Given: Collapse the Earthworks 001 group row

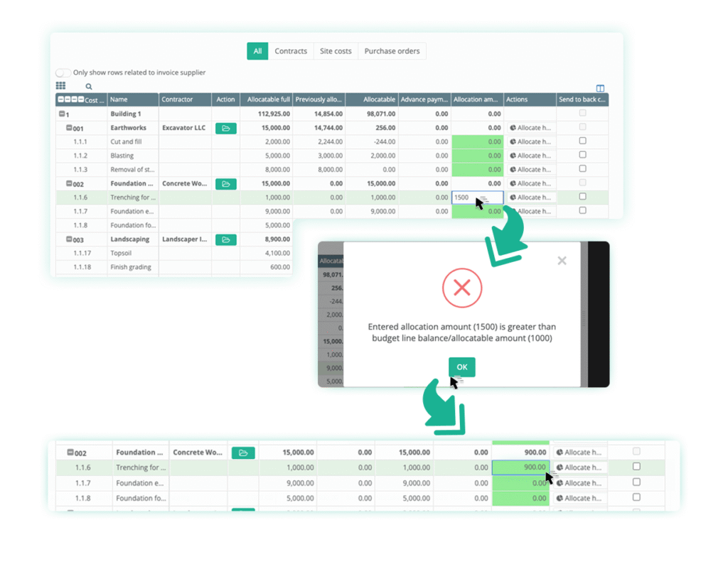Looking at the screenshot, I should point(68,128).
